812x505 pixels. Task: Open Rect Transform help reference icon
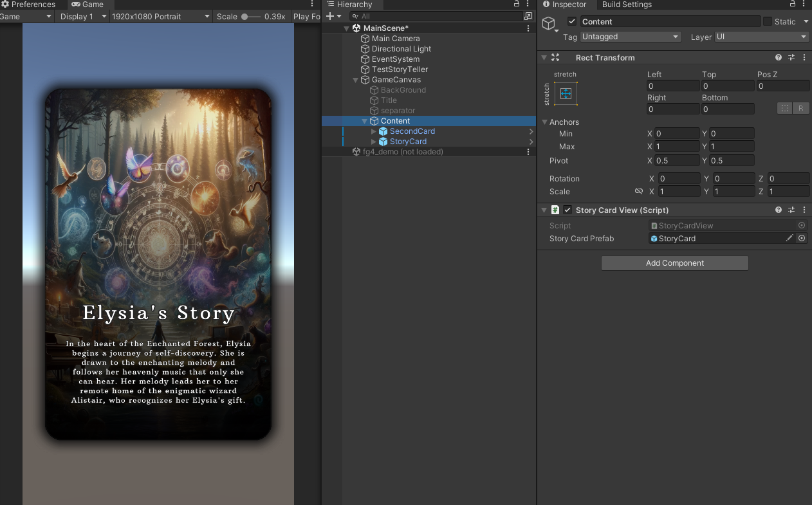click(x=779, y=57)
